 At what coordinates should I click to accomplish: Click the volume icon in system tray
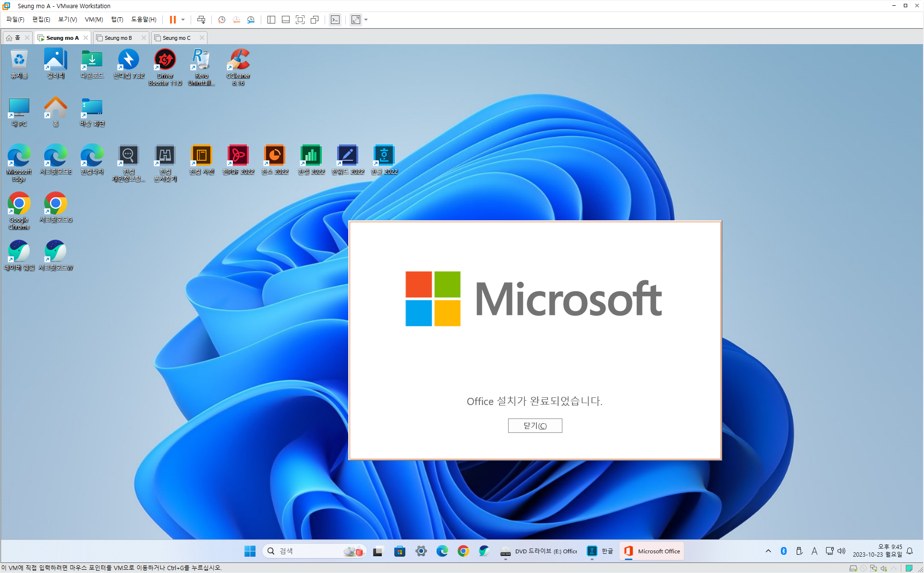point(841,551)
